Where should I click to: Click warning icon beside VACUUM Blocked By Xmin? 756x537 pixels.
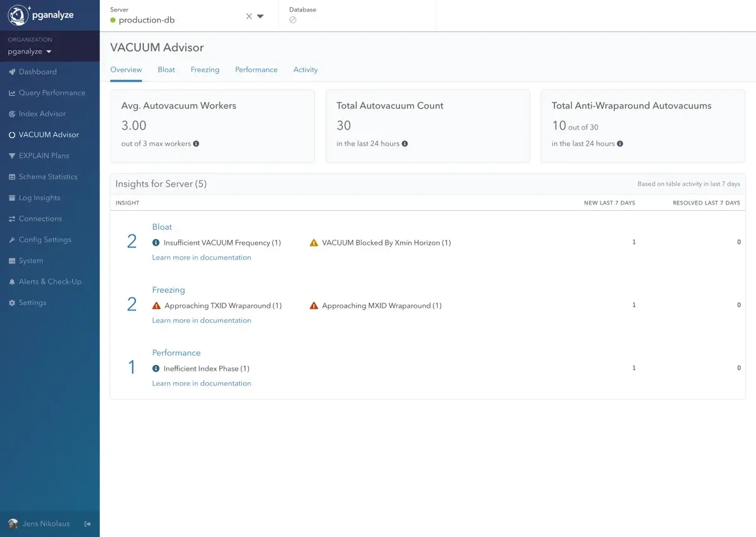tap(314, 242)
